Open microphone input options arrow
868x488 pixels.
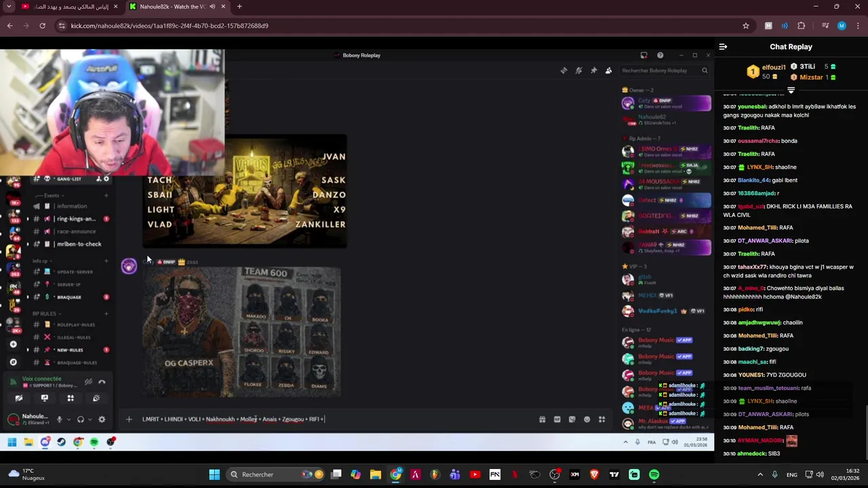point(68,420)
